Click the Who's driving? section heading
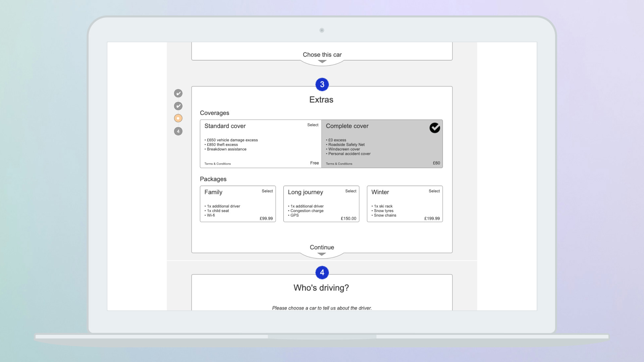This screenshot has height=362, width=644. 321,288
